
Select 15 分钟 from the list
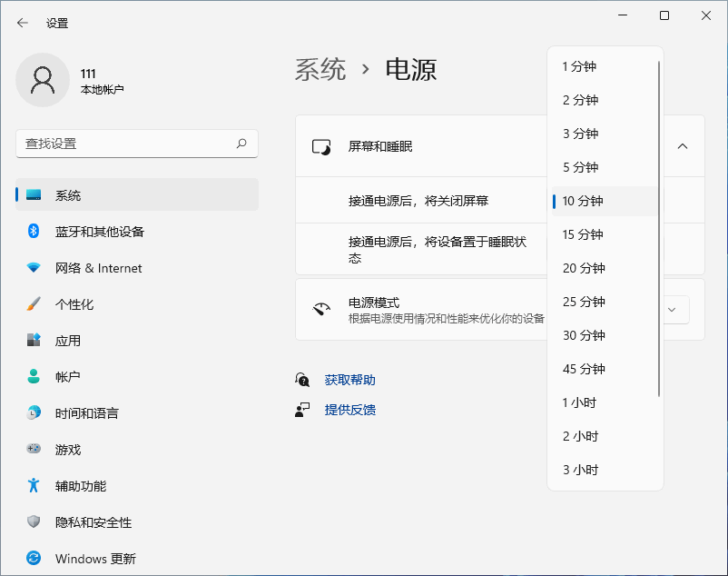(585, 234)
